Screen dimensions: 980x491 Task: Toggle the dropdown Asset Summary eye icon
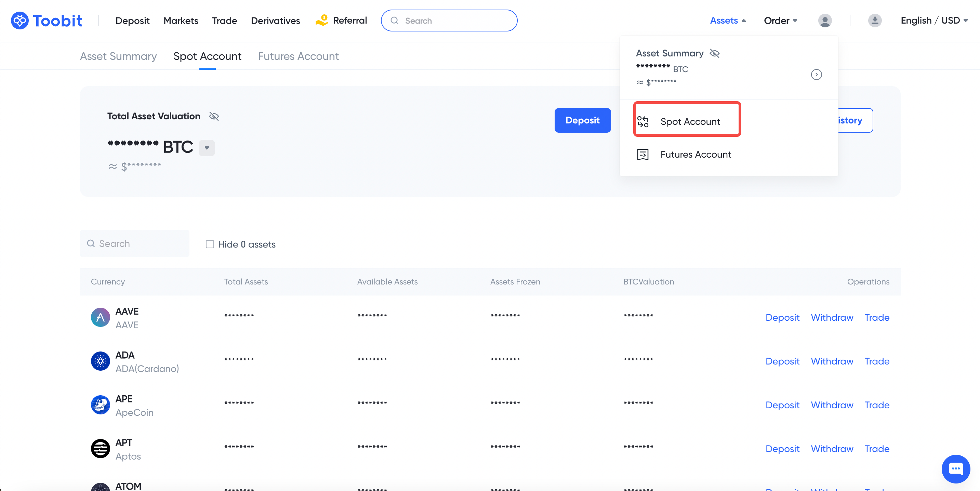click(714, 54)
